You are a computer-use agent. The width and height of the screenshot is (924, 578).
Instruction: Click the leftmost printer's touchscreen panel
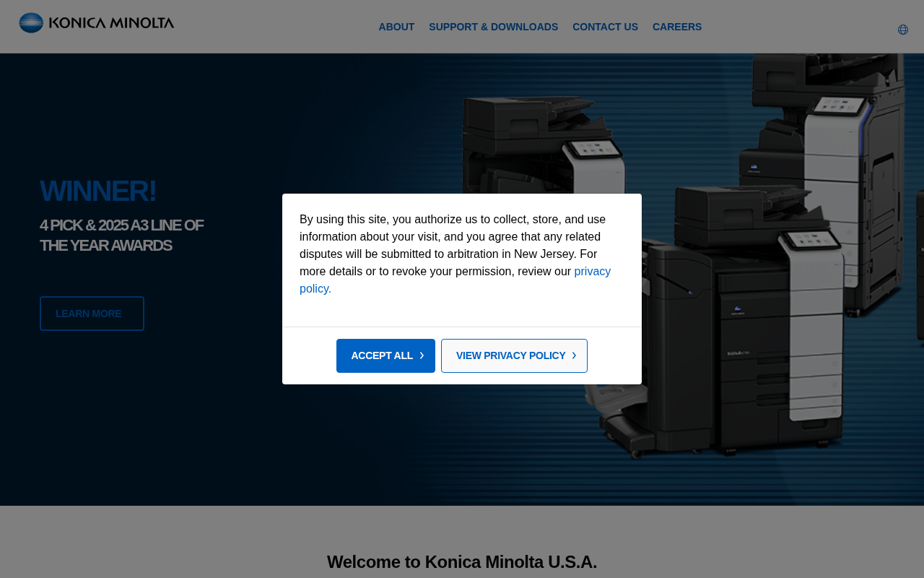click(x=593, y=150)
